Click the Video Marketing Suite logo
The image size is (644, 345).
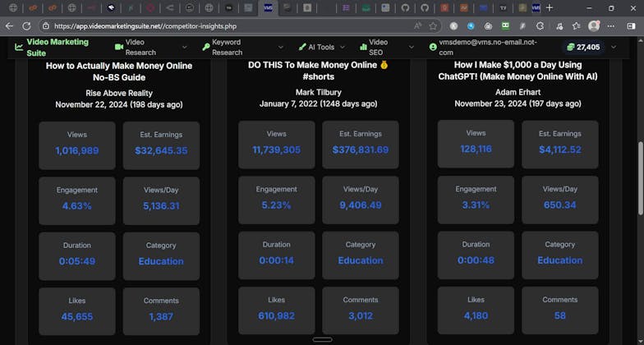click(51, 47)
